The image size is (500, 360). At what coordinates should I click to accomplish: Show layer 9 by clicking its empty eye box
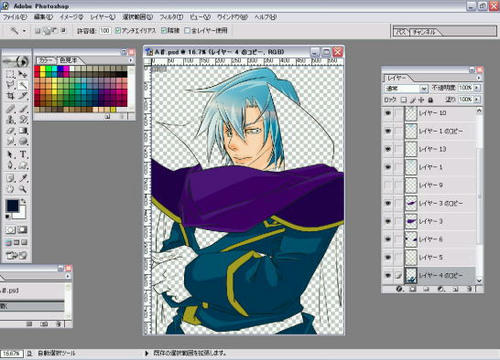click(388, 185)
